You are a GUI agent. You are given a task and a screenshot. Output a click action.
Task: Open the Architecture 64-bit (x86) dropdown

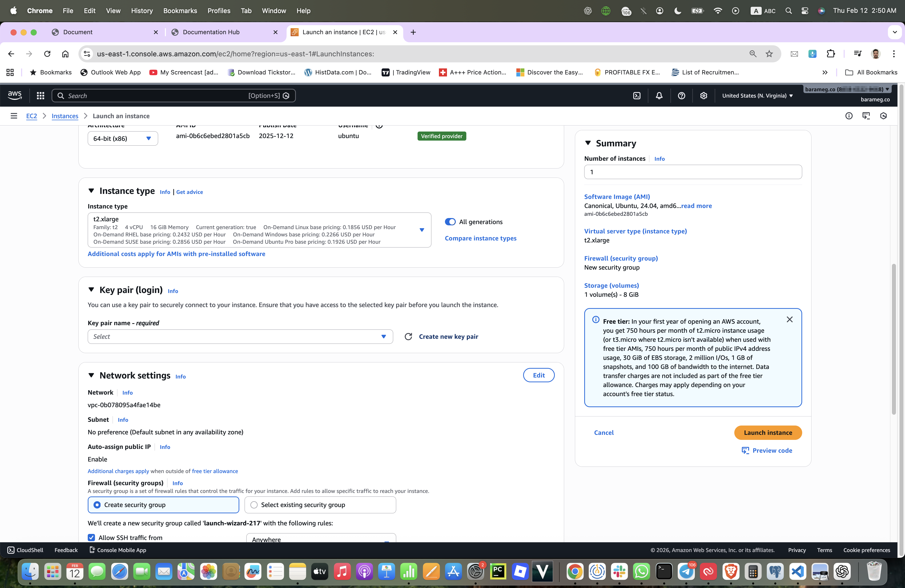pyautogui.click(x=122, y=138)
